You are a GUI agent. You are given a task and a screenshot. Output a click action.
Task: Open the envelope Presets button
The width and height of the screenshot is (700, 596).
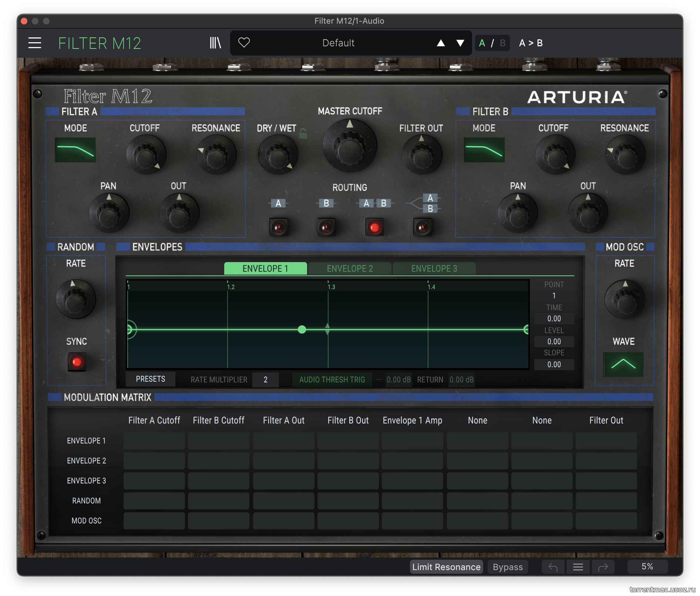(x=151, y=379)
